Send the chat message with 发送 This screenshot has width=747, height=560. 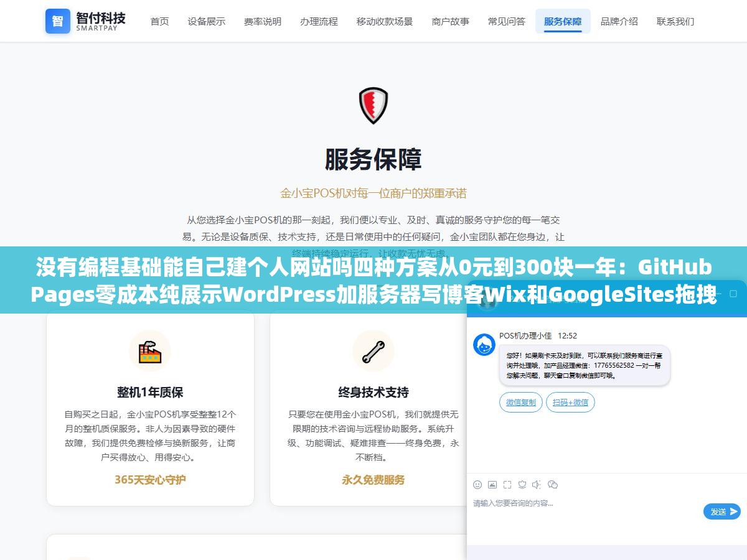tap(722, 511)
